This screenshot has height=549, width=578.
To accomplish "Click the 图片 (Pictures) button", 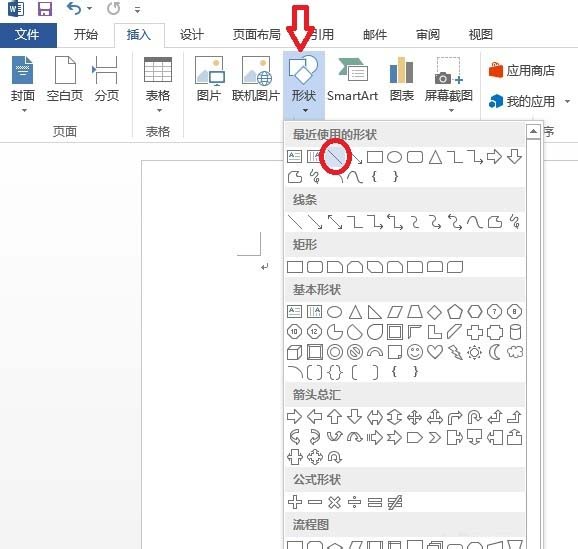I will click(x=209, y=79).
